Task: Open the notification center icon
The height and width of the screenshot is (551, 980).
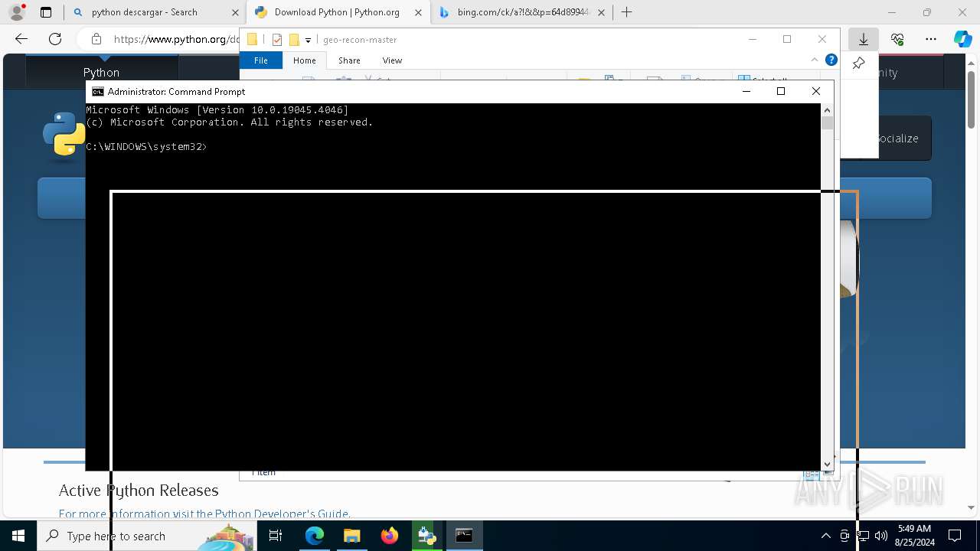Action: pos(955,536)
